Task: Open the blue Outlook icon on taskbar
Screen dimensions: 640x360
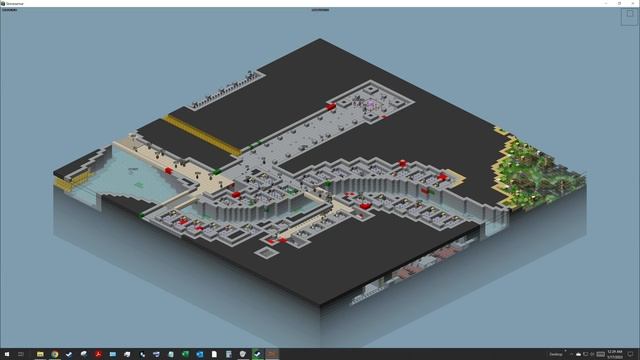Action: (200, 354)
